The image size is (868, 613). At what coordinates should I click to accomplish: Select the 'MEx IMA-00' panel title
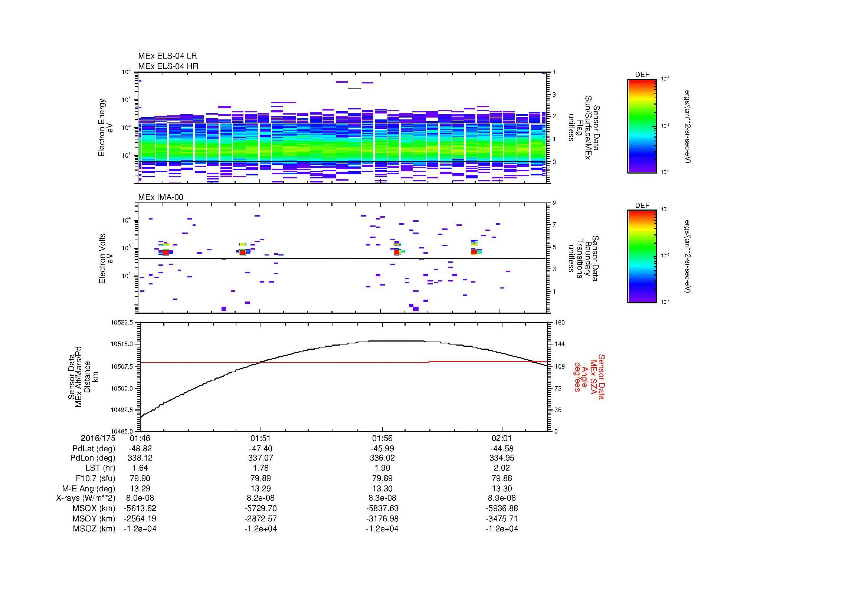[161, 197]
